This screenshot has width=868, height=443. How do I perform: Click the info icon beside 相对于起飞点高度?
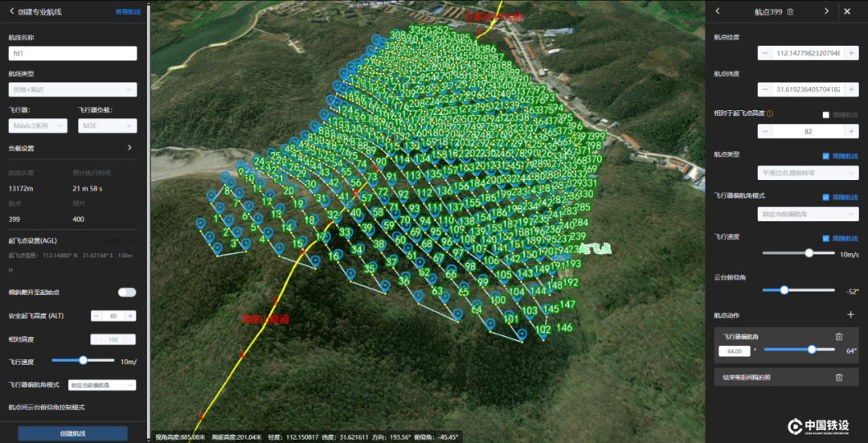[770, 114]
